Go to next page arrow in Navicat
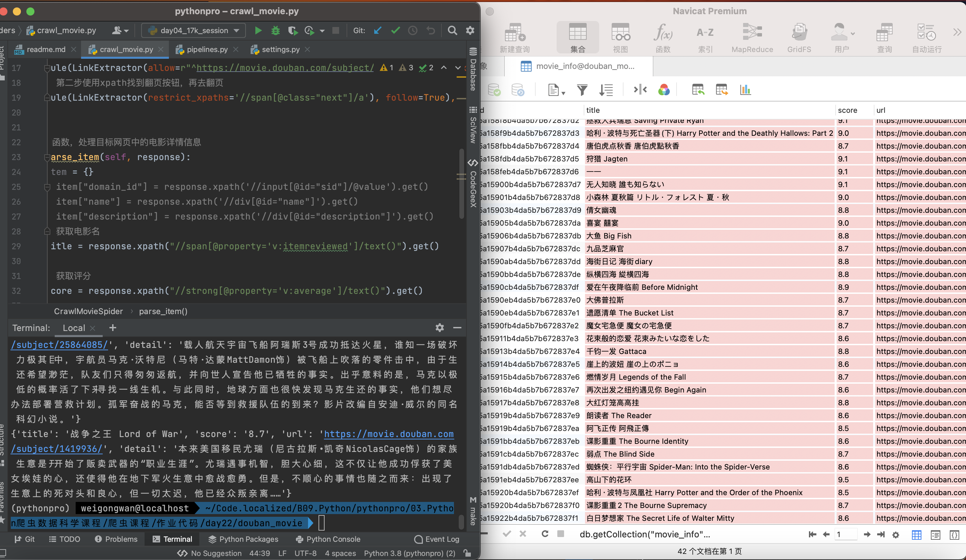The height and width of the screenshot is (560, 966). (x=866, y=534)
